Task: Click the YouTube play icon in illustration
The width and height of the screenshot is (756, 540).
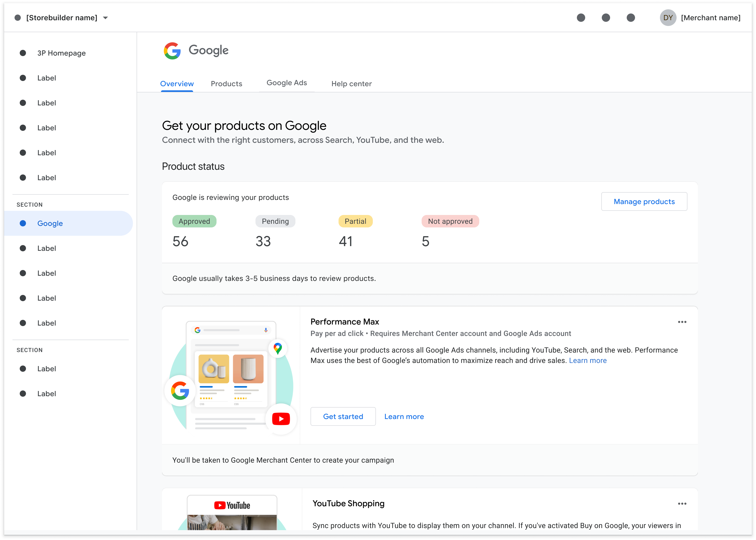Action: (281, 419)
